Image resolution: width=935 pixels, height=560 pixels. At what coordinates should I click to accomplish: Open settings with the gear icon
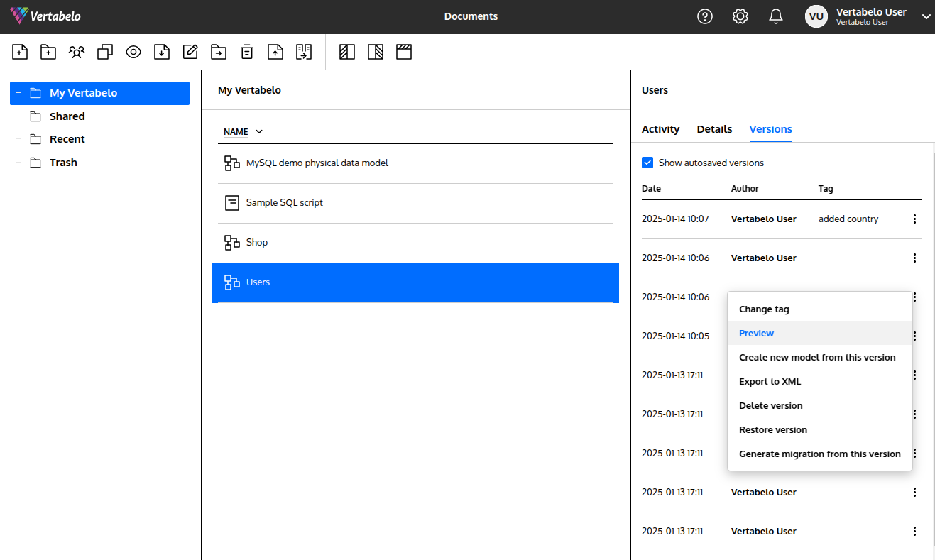click(x=740, y=16)
